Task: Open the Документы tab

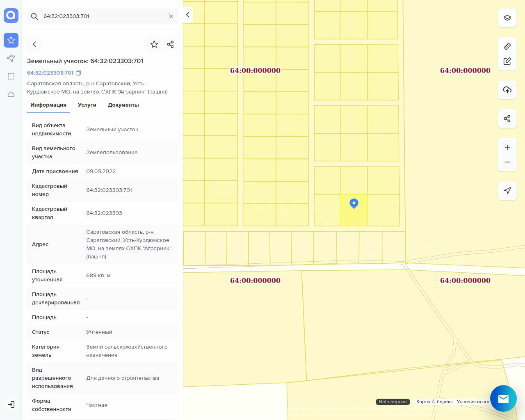Action: coord(123,105)
